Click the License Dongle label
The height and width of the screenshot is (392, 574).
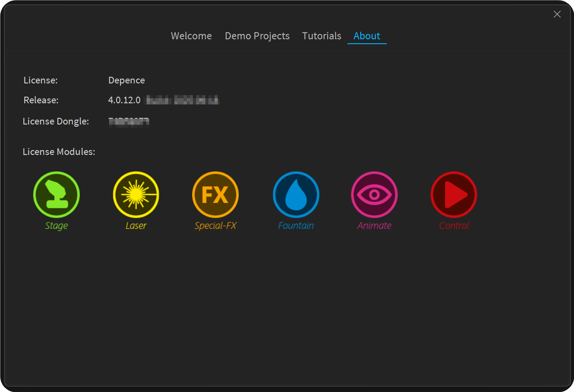(56, 121)
